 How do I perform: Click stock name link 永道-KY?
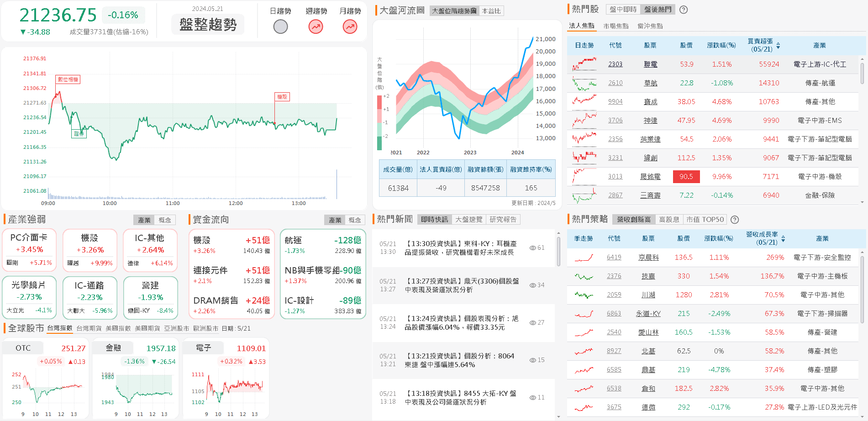tap(648, 314)
